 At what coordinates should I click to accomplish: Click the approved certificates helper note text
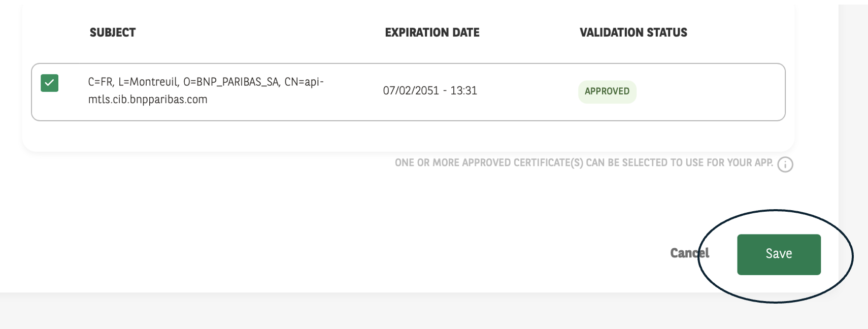pos(584,163)
